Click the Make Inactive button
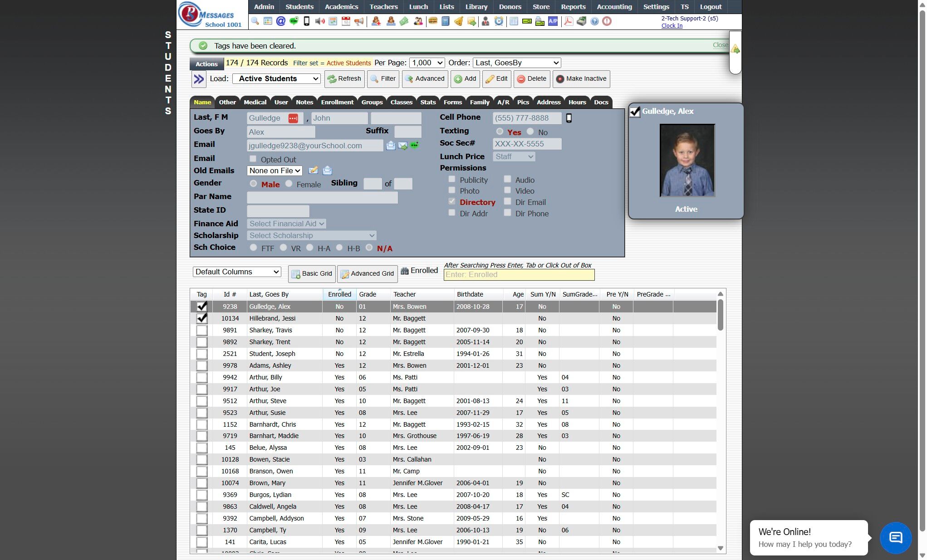Screen dimensions: 927x560 581,79
